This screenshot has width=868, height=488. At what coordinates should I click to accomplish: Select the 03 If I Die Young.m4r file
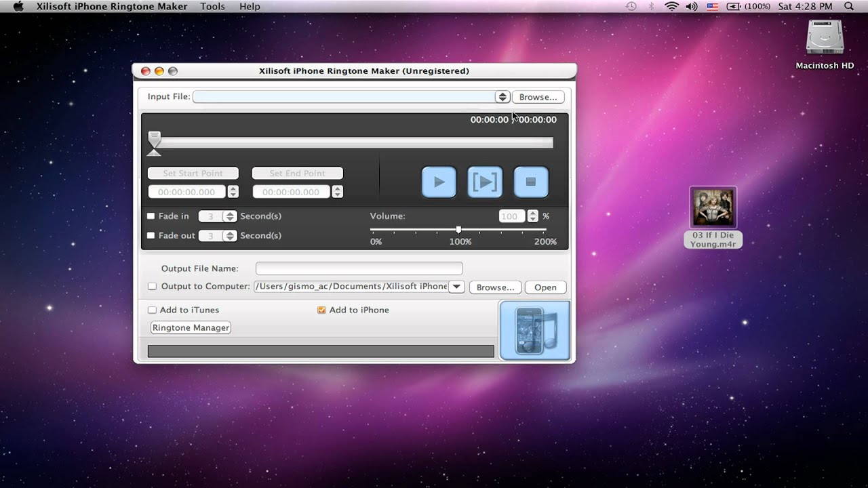point(713,218)
